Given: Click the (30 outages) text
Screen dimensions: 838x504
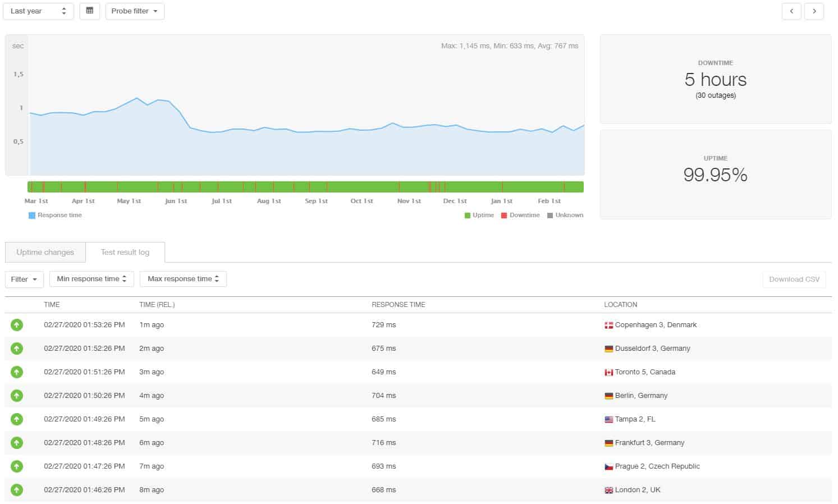Looking at the screenshot, I should (x=716, y=95).
